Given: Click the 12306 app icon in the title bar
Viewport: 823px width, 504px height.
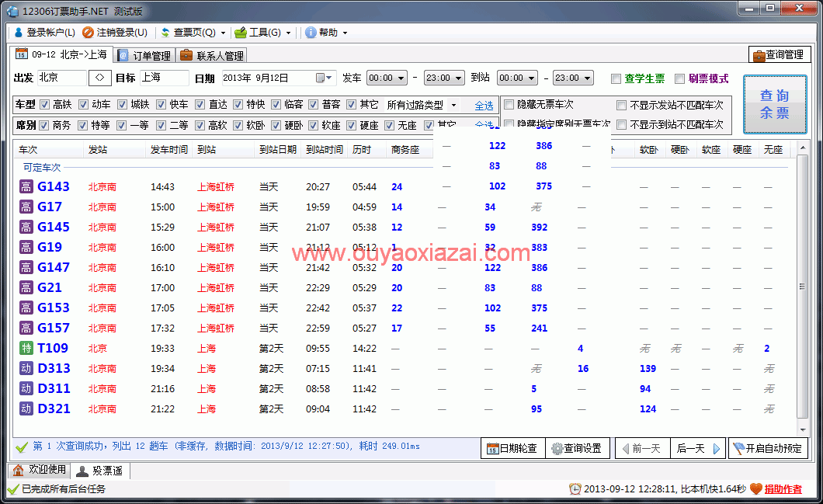Looking at the screenshot, I should [x=12, y=11].
